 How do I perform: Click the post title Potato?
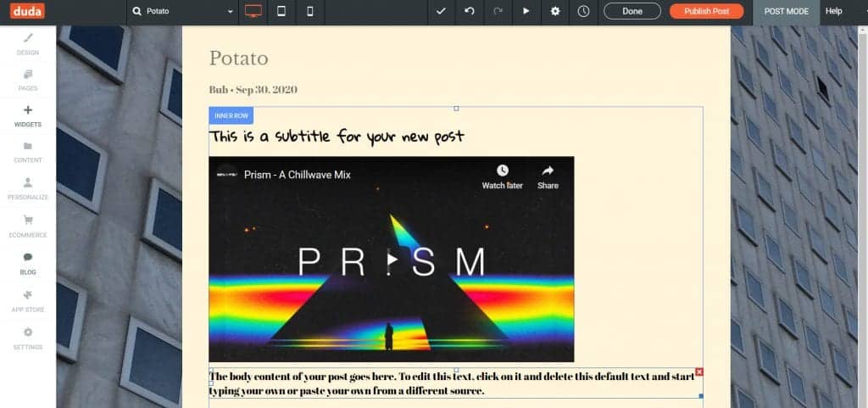[238, 59]
